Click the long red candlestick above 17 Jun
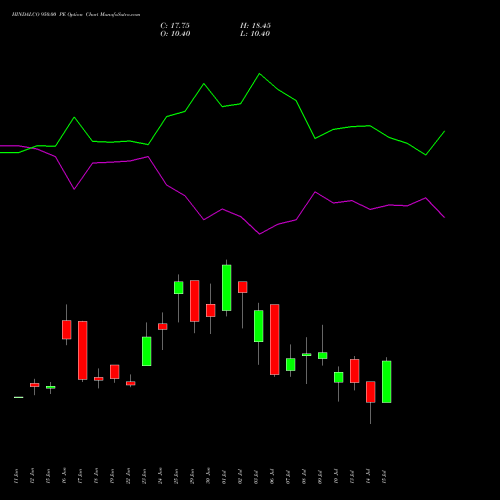The image size is (500, 500). click(83, 350)
